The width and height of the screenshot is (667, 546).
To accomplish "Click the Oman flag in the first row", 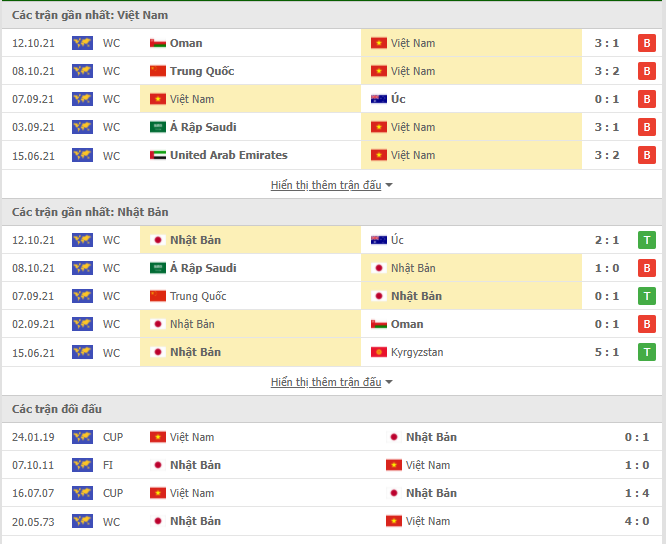I will click(158, 43).
